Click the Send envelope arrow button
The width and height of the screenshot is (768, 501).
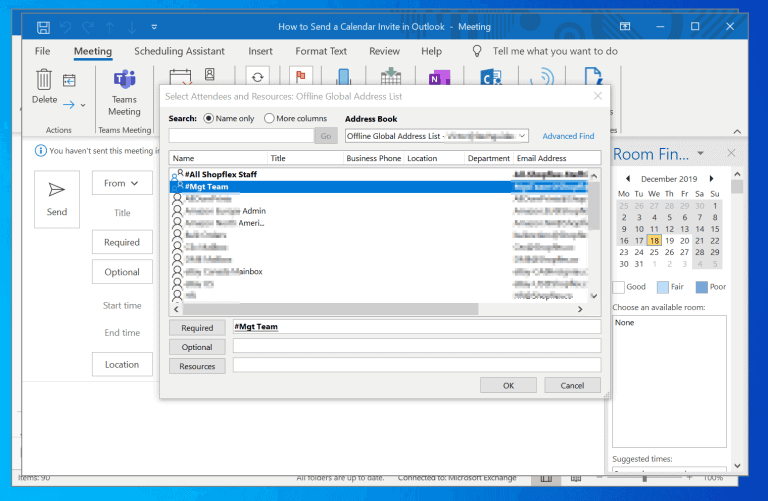[x=57, y=197]
